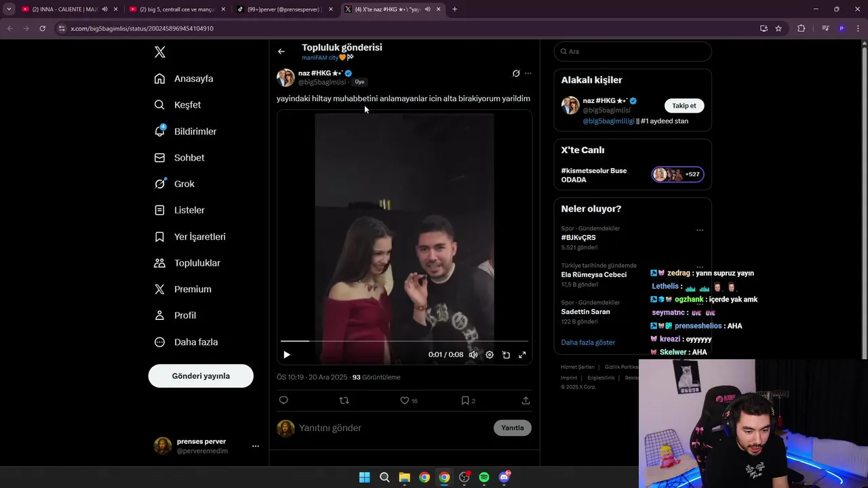The height and width of the screenshot is (488, 868).
Task: Open more options for #BJKvÇRS trend
Action: coord(700,230)
